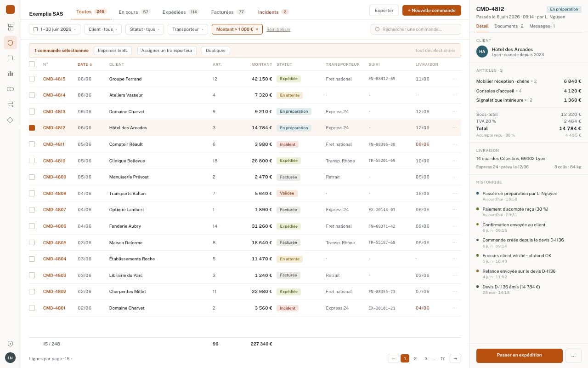Uncheck the selected CMD-4812 checkbox
This screenshot has width=588, height=368.
click(32, 128)
